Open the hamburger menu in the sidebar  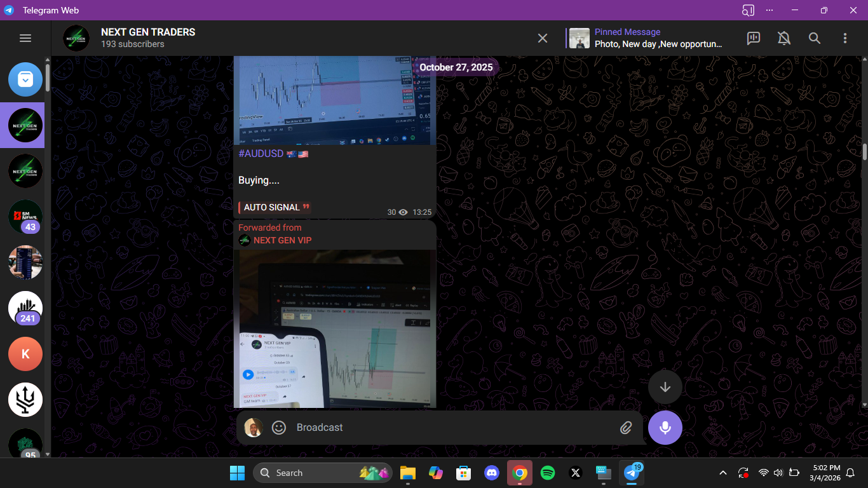point(25,38)
